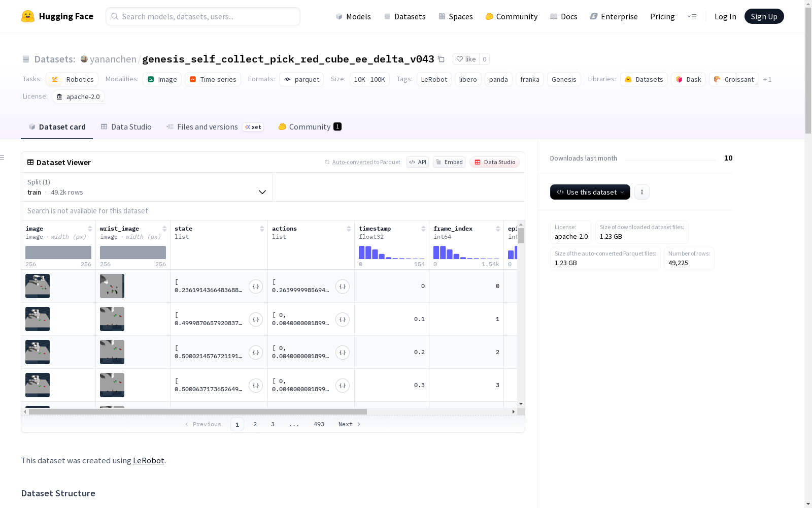Expand the state cell for timestamp 0.3 row

[256, 386]
